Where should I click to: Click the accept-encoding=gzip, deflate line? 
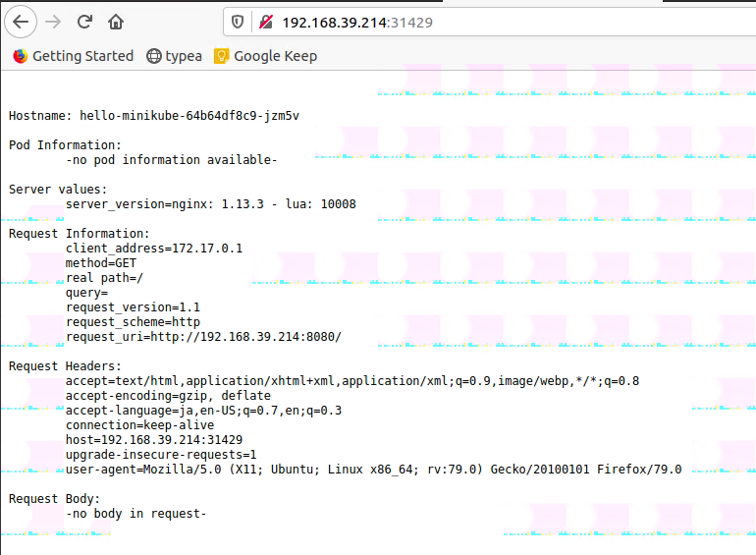click(168, 396)
